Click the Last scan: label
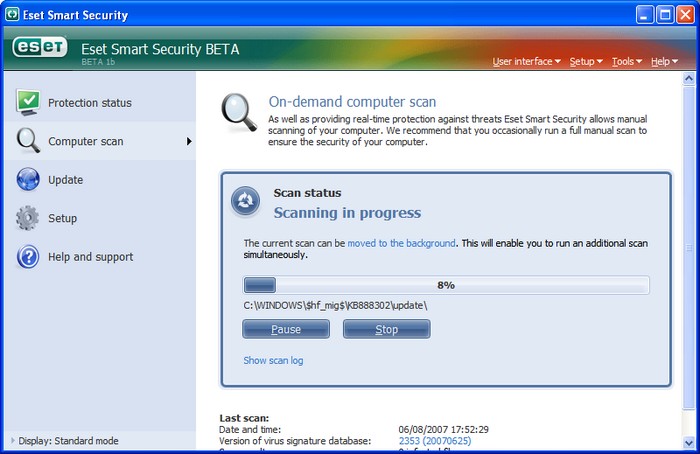This screenshot has width=700, height=454. pos(244,418)
